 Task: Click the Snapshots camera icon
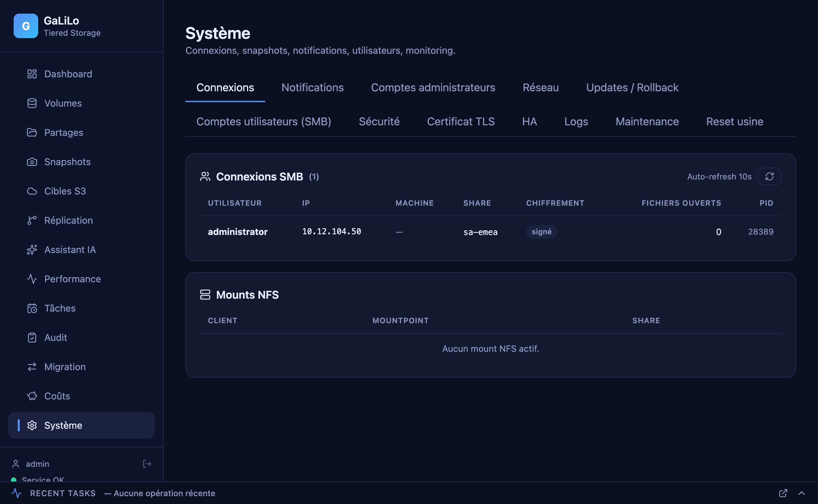tap(32, 162)
